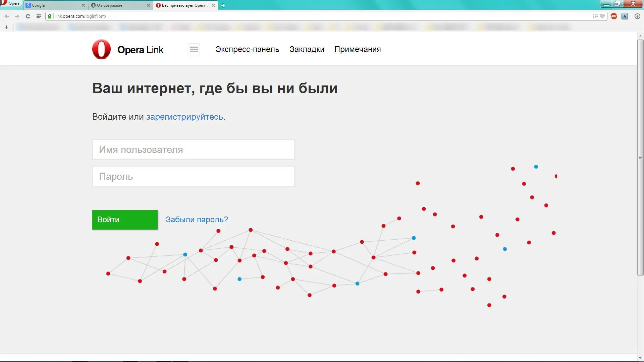Go back with the back arrow
Screen dimensions: 644x362
click(7, 16)
